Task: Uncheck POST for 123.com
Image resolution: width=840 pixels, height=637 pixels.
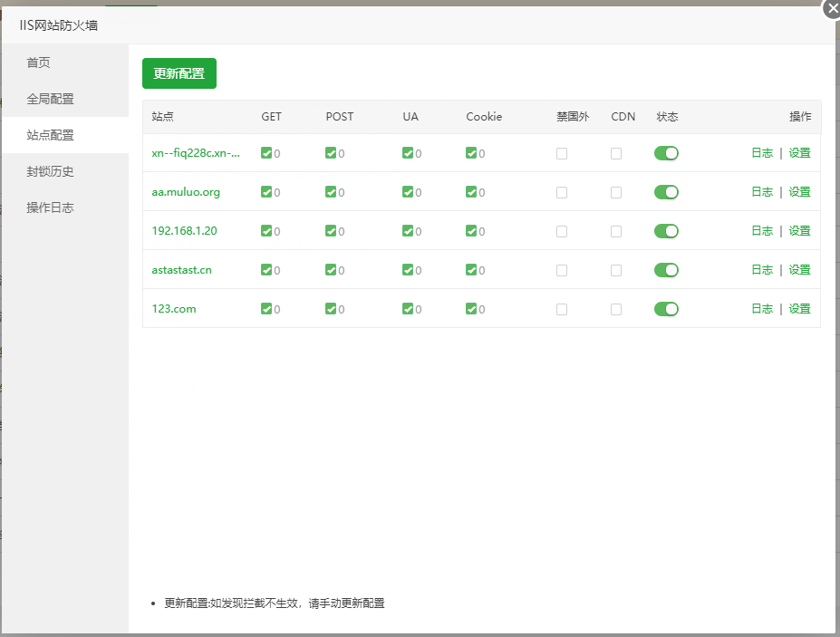Action: click(x=331, y=309)
